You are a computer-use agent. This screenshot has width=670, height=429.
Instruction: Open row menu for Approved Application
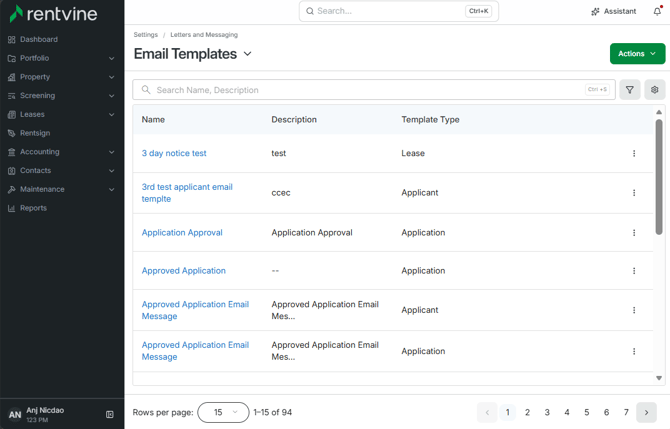tap(634, 271)
